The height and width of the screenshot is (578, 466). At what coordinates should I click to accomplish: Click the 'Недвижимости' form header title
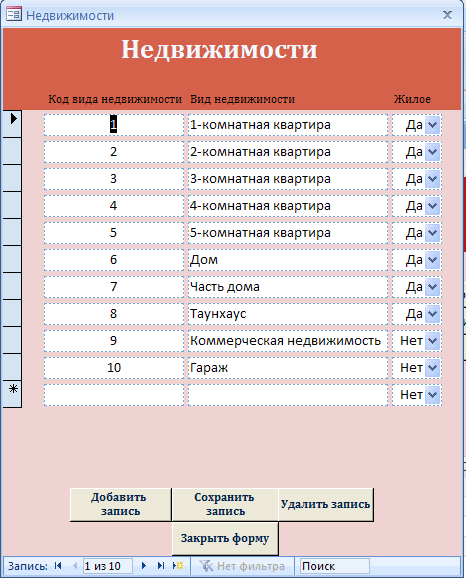(x=219, y=49)
